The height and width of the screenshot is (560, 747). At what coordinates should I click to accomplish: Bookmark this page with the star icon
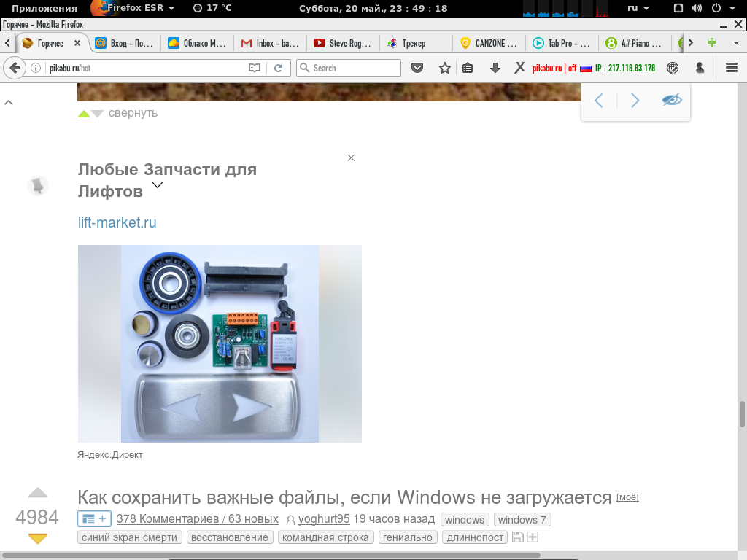coord(444,68)
